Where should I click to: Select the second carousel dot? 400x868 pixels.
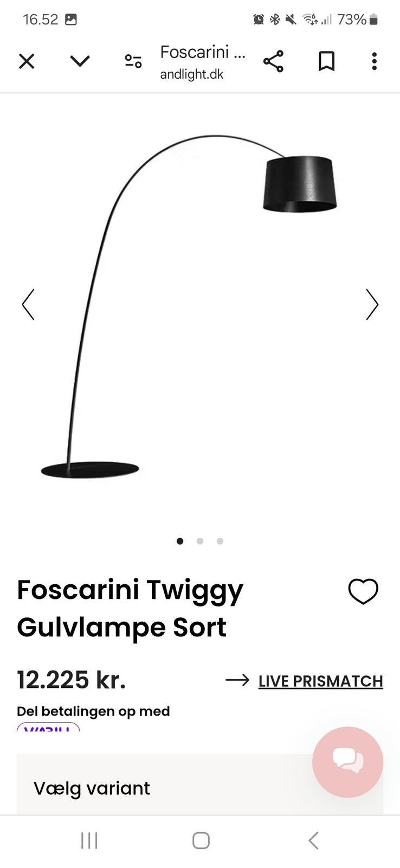click(200, 541)
